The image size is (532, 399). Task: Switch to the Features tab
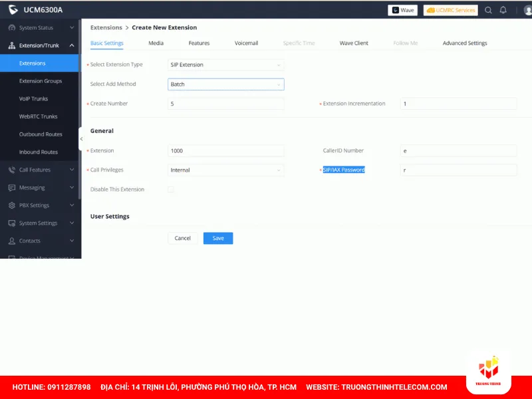[x=199, y=43]
